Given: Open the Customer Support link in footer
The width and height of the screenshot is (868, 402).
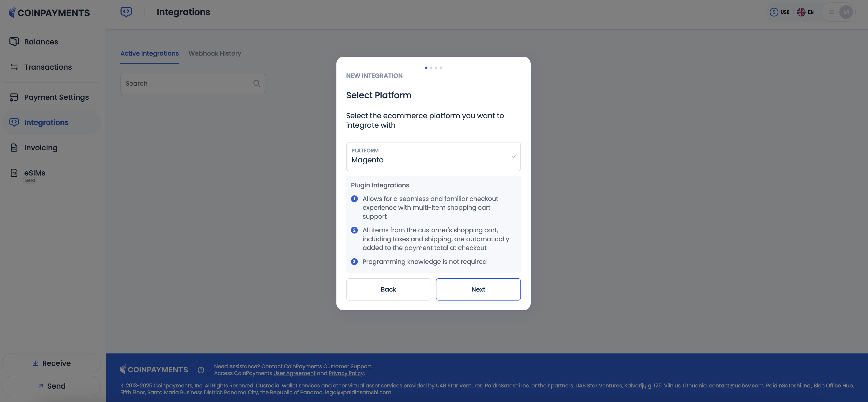Looking at the screenshot, I should (x=347, y=366).
